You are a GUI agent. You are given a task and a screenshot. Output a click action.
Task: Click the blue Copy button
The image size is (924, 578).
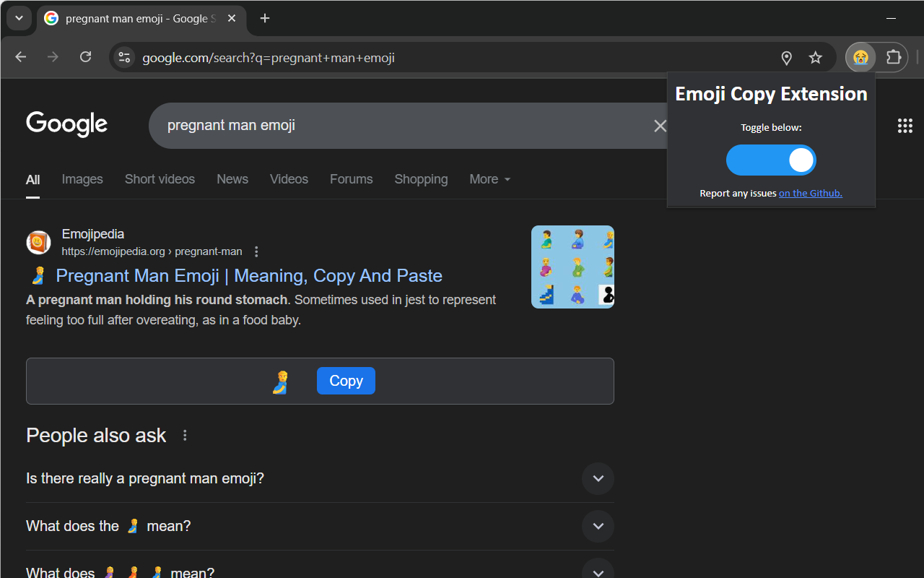(346, 381)
